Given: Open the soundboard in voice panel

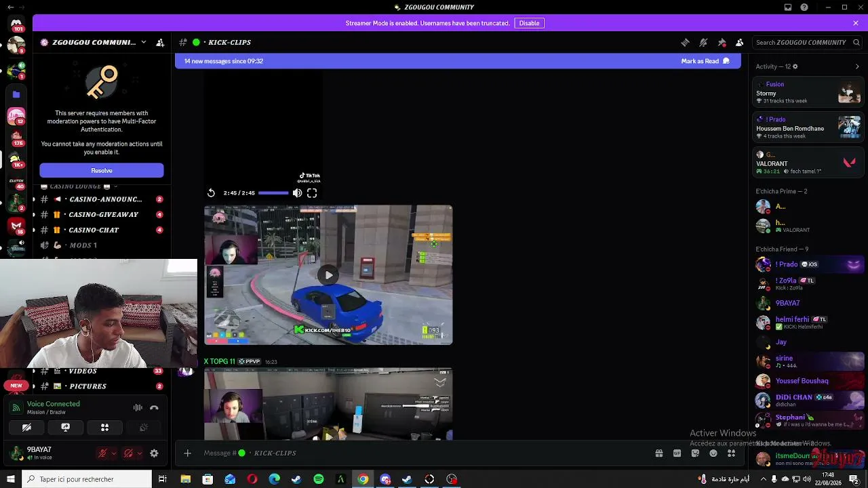Looking at the screenshot, I should (144, 428).
